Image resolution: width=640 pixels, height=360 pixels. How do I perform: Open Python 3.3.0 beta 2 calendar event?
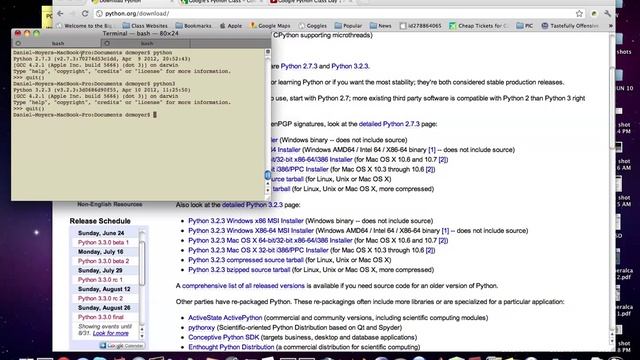tap(103, 261)
